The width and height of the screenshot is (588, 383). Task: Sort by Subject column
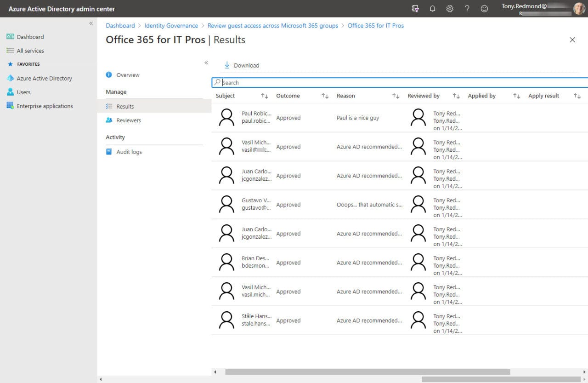click(265, 96)
